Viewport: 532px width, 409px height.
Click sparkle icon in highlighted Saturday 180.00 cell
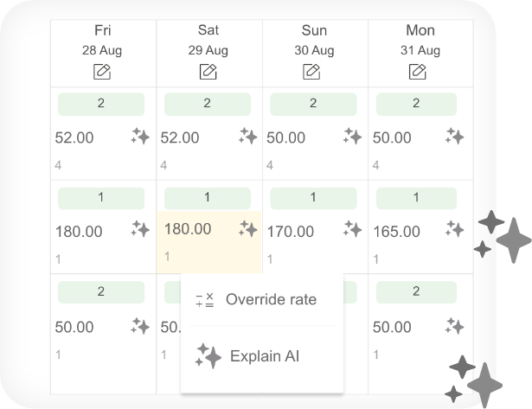[247, 228]
